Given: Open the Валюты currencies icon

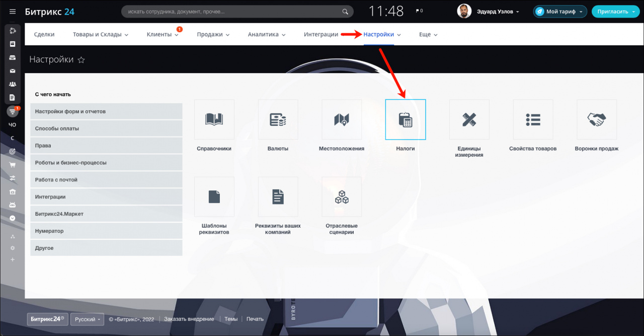Looking at the screenshot, I should pyautogui.click(x=278, y=120).
